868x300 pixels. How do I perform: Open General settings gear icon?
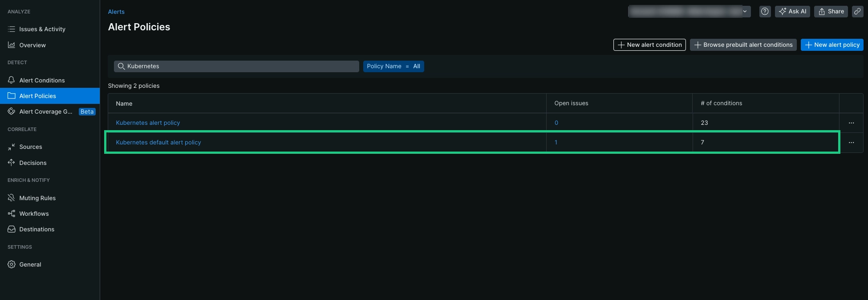[x=12, y=264]
